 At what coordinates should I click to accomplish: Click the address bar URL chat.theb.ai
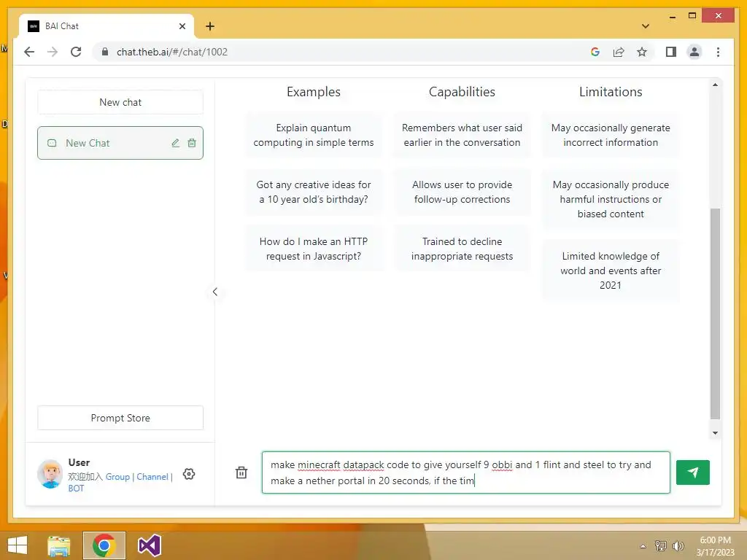172,52
